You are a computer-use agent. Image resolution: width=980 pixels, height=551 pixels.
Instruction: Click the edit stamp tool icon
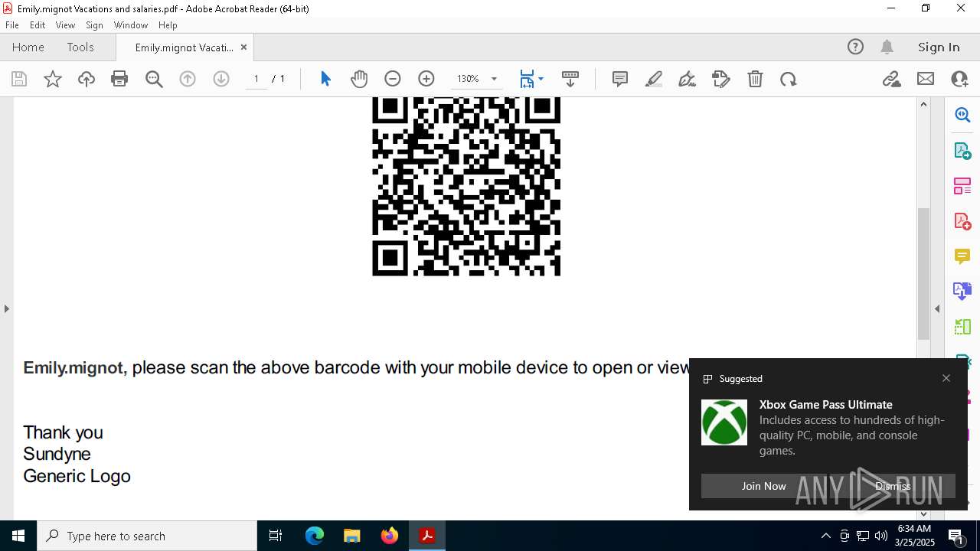721,79
